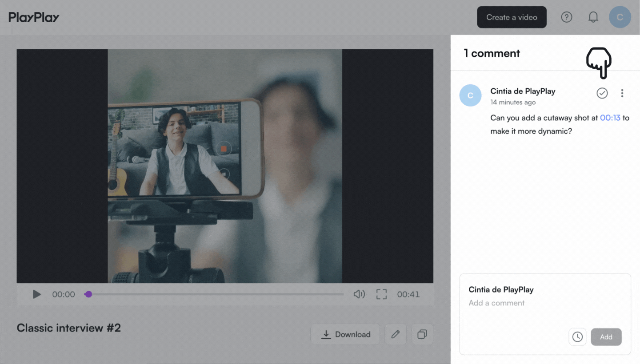Expand comment actions on Cintia's comment
This screenshot has width=640, height=364.
click(x=622, y=93)
